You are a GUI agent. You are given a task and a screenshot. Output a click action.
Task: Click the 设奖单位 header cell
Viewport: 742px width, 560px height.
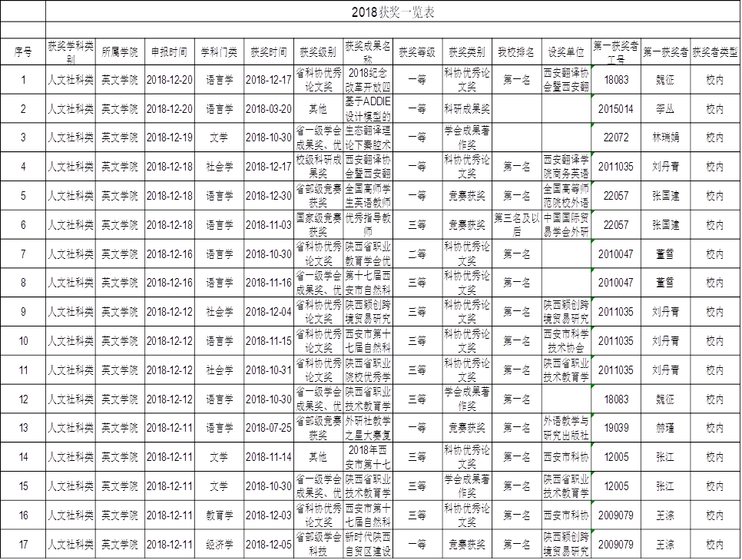point(567,51)
